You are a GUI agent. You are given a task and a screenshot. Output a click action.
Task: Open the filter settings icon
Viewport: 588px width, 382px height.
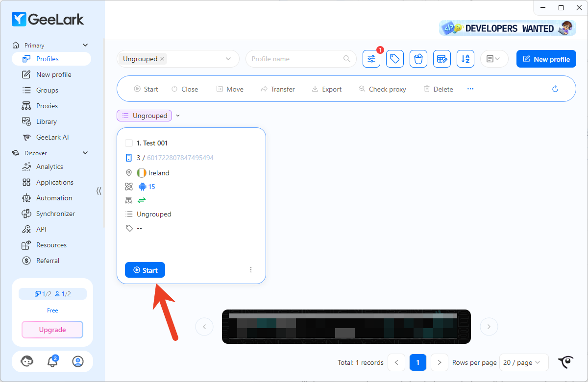coord(371,59)
